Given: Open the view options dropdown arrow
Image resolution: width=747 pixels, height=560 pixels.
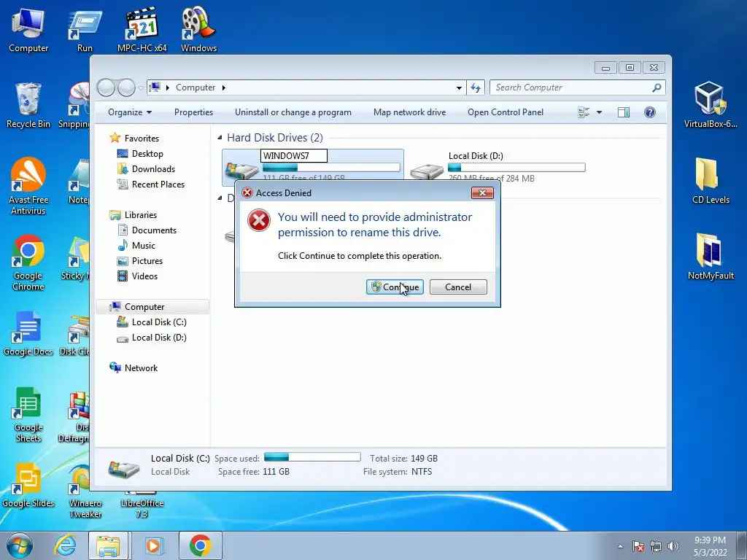Looking at the screenshot, I should tap(600, 112).
